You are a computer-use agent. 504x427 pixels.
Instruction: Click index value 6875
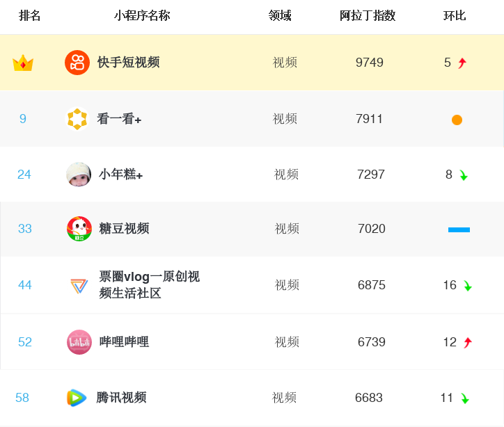tap(372, 285)
